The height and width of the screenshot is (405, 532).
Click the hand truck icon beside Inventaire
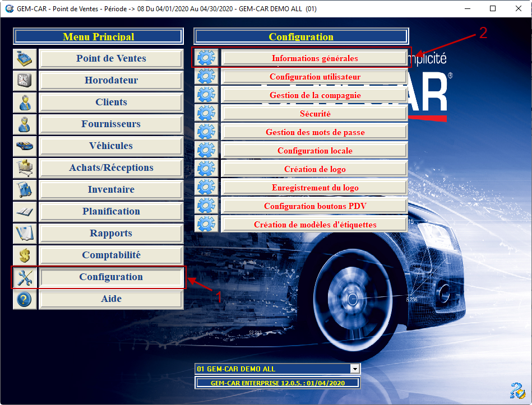[25, 190]
